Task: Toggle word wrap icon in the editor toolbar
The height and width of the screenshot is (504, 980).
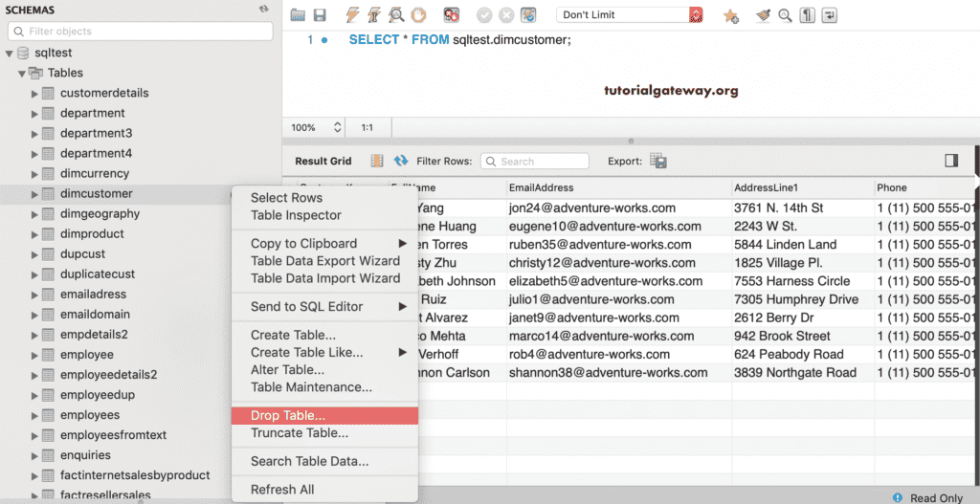Action: tap(830, 15)
